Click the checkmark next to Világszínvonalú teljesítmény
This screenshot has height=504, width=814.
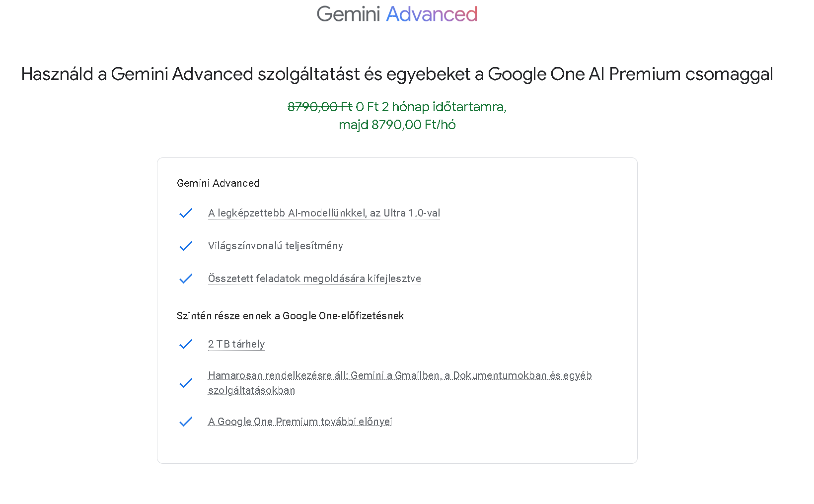click(x=186, y=246)
